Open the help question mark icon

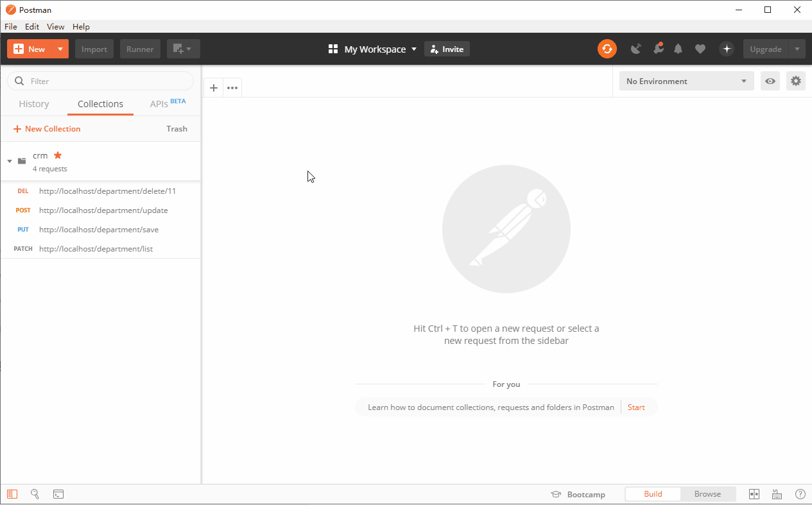(800, 494)
